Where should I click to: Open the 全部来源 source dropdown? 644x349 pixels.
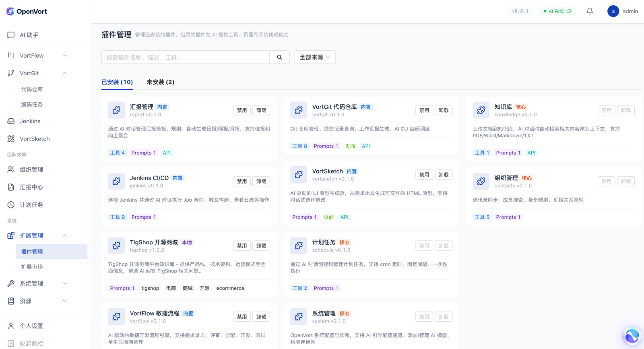point(315,57)
